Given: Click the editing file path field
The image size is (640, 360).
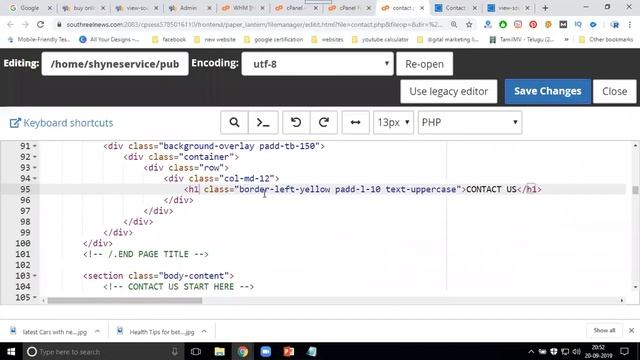Looking at the screenshot, I should [x=115, y=64].
